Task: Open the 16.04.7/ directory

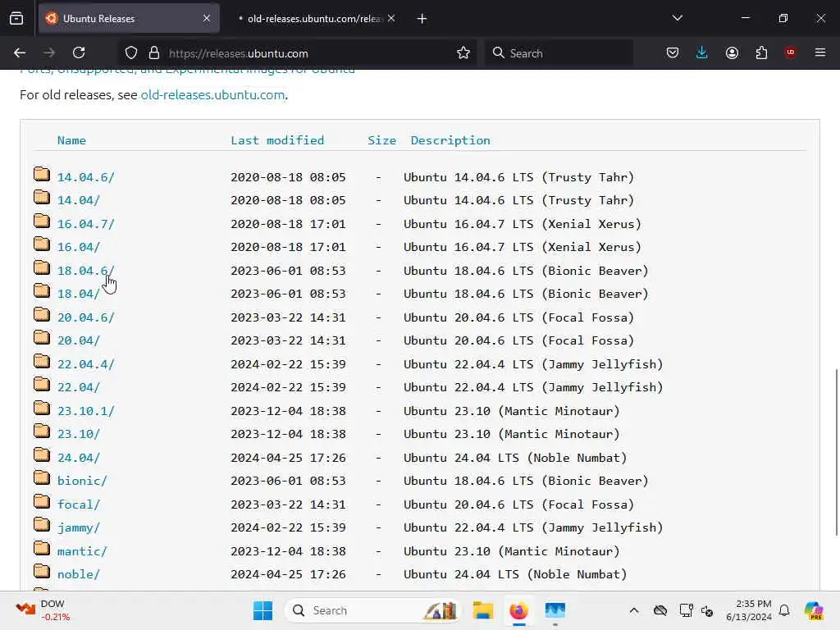Action: point(85,224)
